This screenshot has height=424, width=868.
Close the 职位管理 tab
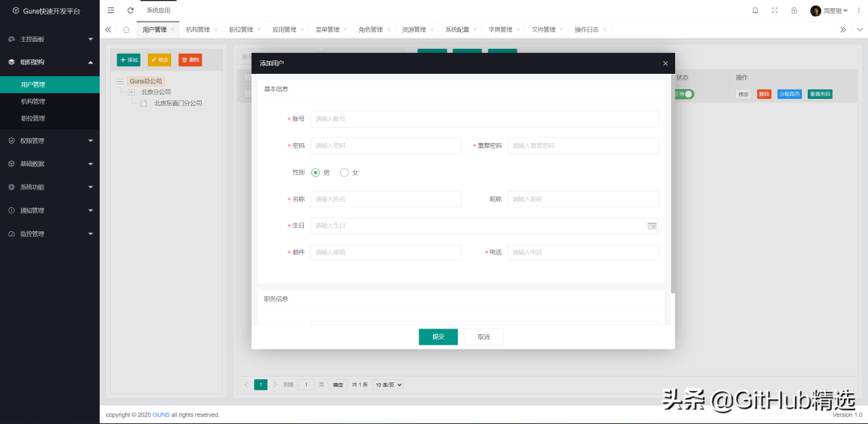[x=259, y=30]
